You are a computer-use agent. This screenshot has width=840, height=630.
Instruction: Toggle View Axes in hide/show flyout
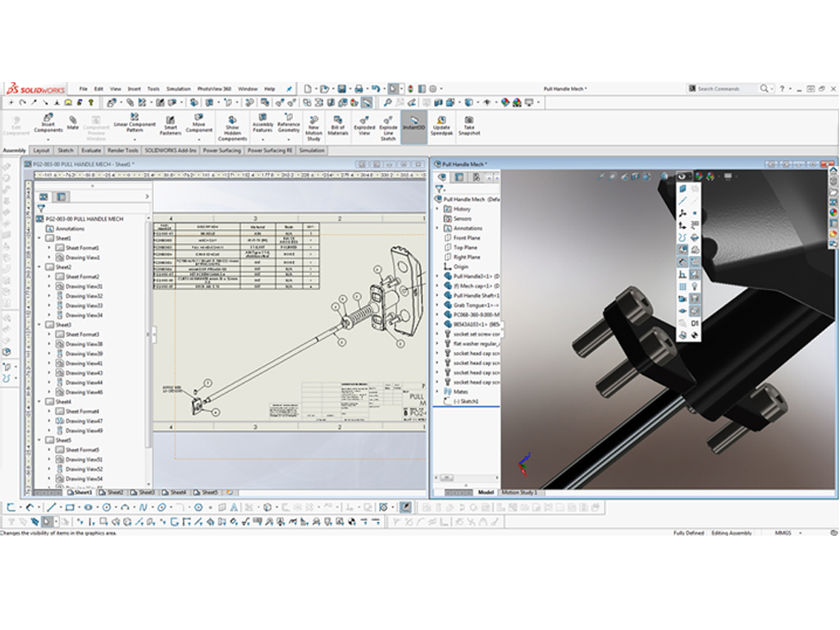click(x=682, y=202)
